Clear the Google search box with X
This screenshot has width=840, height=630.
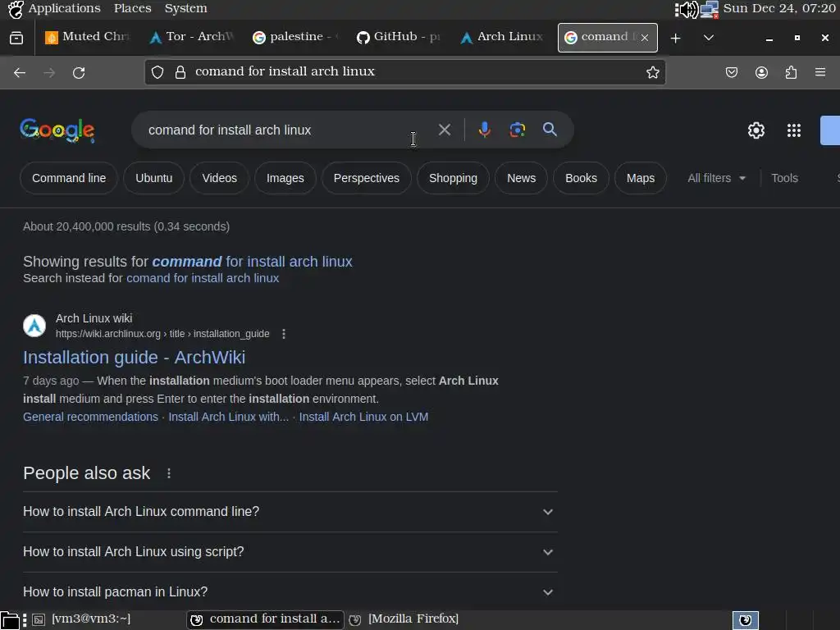coord(445,130)
